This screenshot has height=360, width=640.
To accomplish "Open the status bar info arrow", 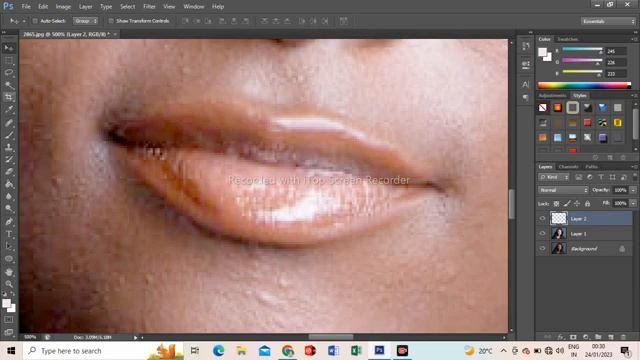I will click(136, 338).
